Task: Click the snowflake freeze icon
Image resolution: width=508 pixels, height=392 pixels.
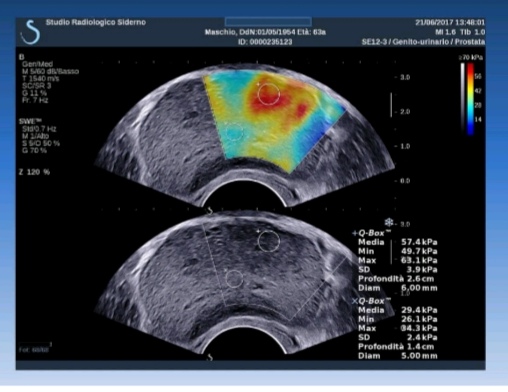Action: 389,223
